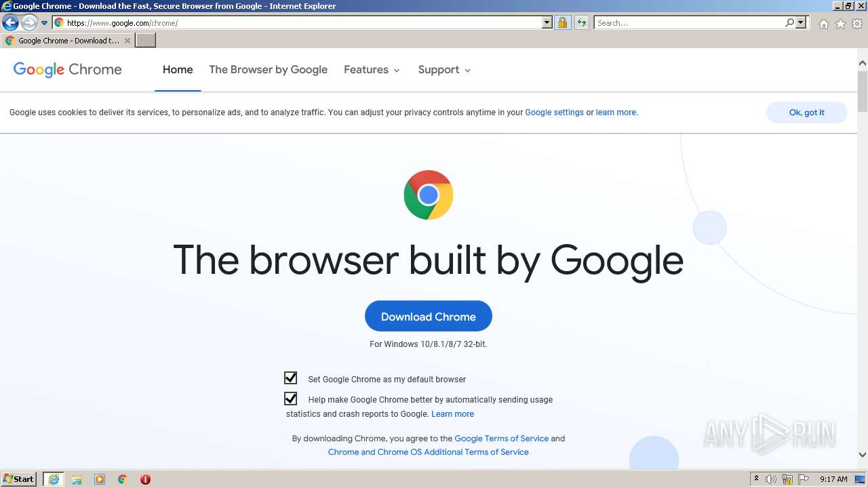868x488 pixels.
Task: Open Favorites star icon
Action: (840, 24)
